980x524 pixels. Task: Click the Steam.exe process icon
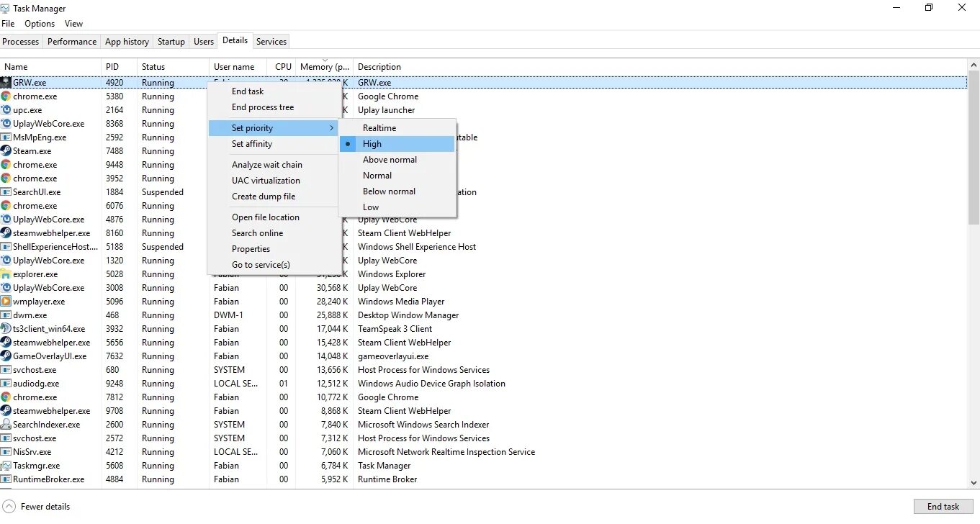click(7, 151)
